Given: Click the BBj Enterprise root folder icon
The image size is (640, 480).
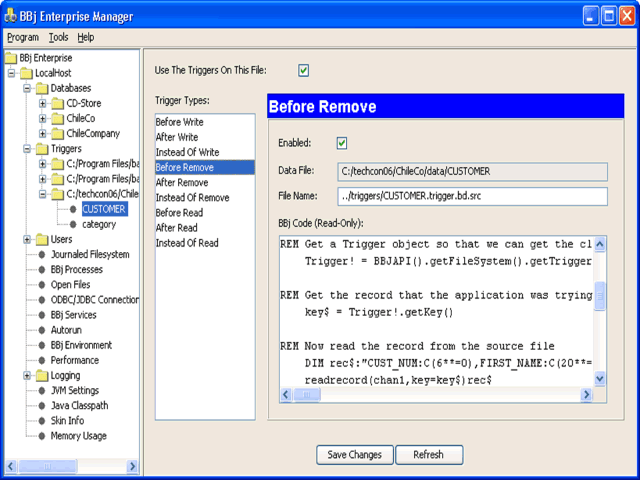Looking at the screenshot, I should [x=11, y=58].
